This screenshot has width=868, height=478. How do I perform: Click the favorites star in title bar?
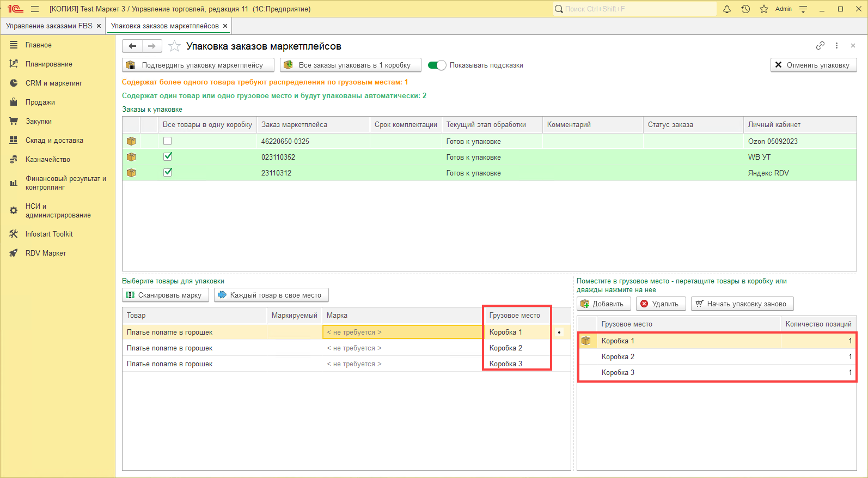(764, 9)
